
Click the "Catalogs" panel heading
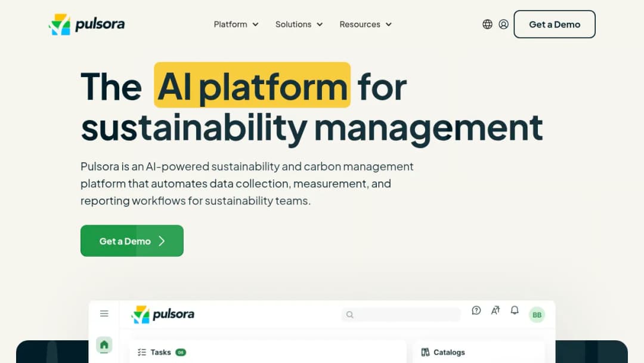(x=450, y=352)
